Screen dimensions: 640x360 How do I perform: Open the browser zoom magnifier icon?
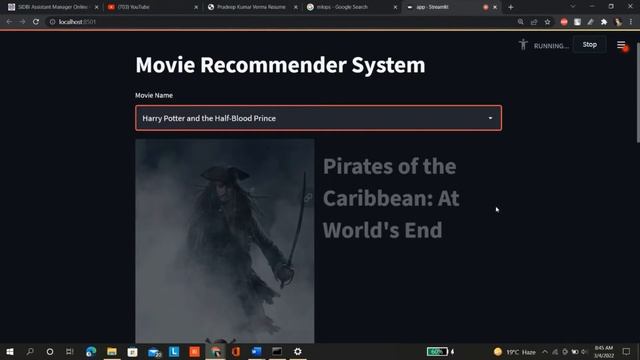click(x=520, y=22)
